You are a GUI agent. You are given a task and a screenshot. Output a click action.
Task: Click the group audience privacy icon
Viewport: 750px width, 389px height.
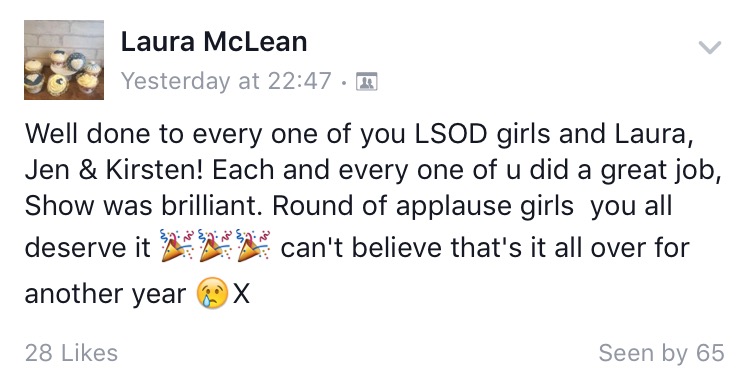click(x=366, y=81)
